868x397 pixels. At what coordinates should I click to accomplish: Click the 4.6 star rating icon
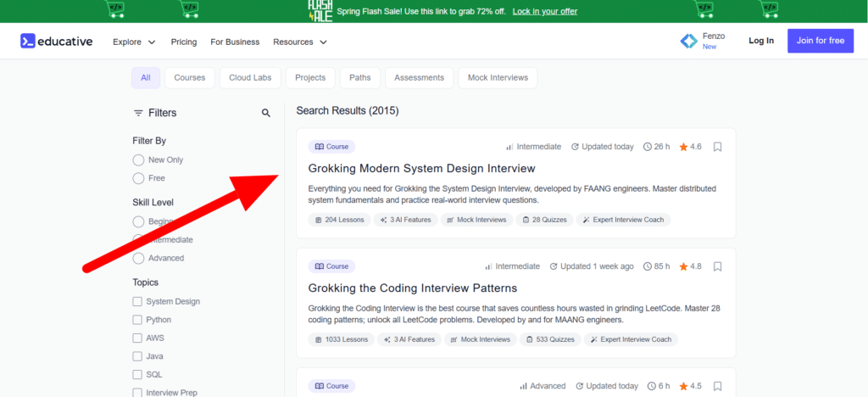coord(683,147)
